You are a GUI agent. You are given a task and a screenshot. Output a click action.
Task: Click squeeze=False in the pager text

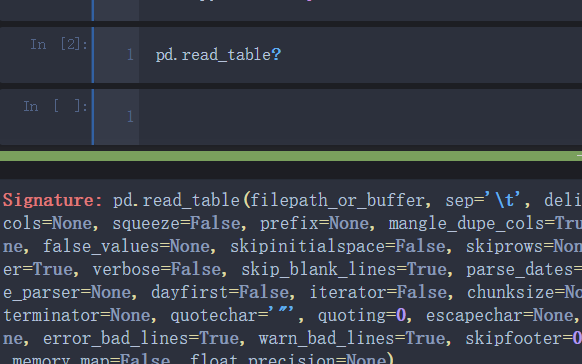point(176,223)
